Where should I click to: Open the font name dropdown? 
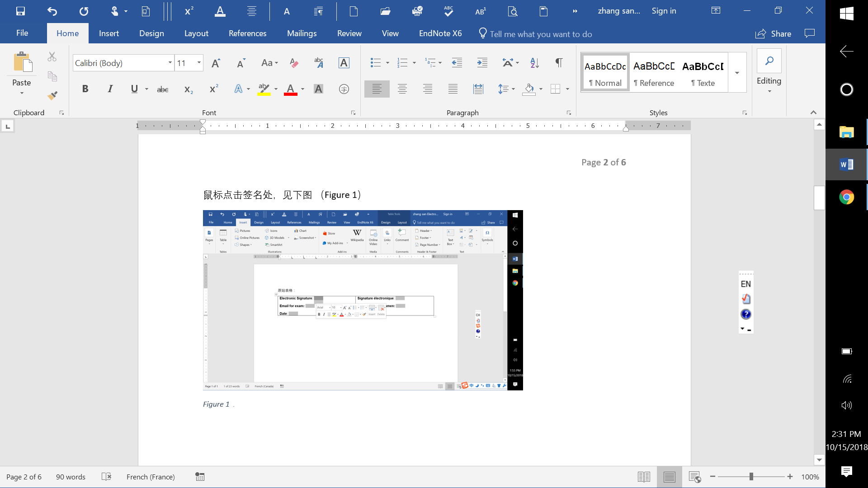170,63
